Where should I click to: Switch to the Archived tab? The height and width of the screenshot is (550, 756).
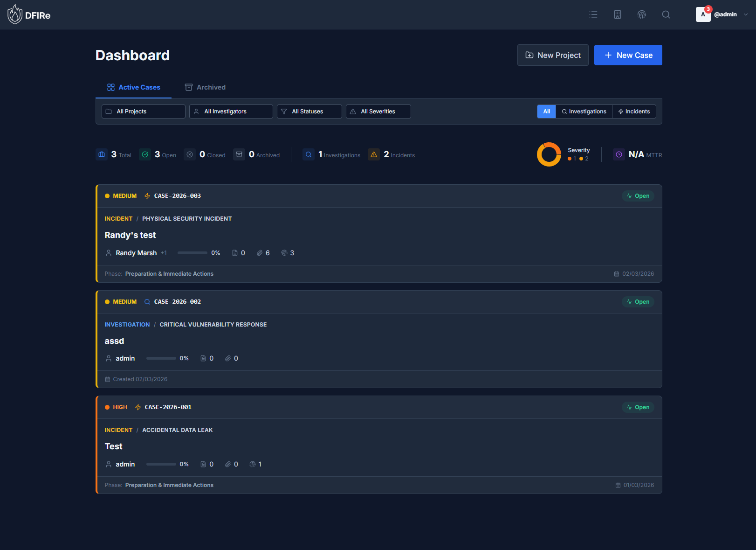(x=205, y=87)
